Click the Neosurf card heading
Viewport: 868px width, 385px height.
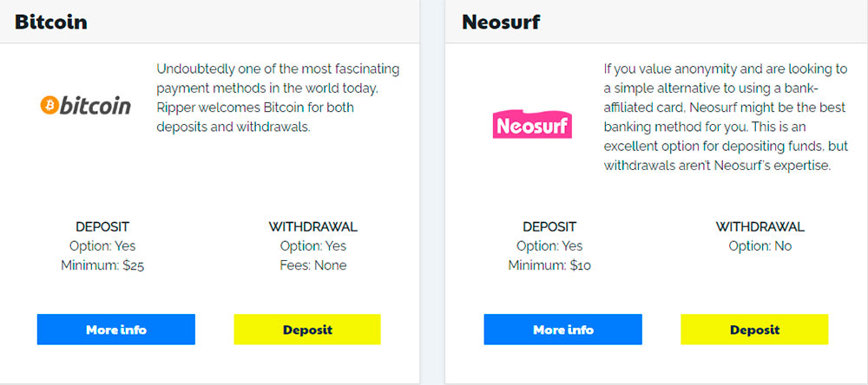(x=501, y=22)
